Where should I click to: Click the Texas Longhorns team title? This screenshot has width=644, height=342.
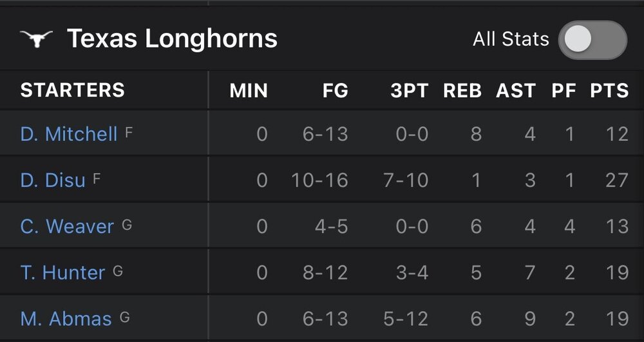tap(172, 39)
